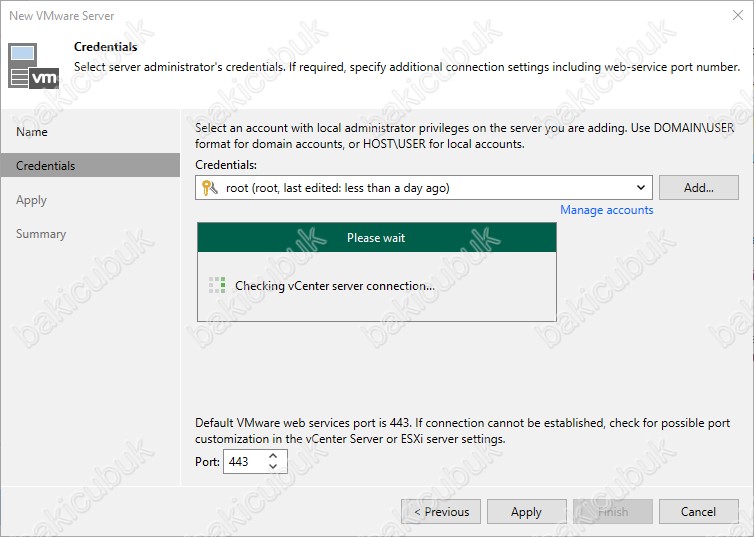Focus the Port number input field
Screen dimensions: 754x537
click(245, 462)
